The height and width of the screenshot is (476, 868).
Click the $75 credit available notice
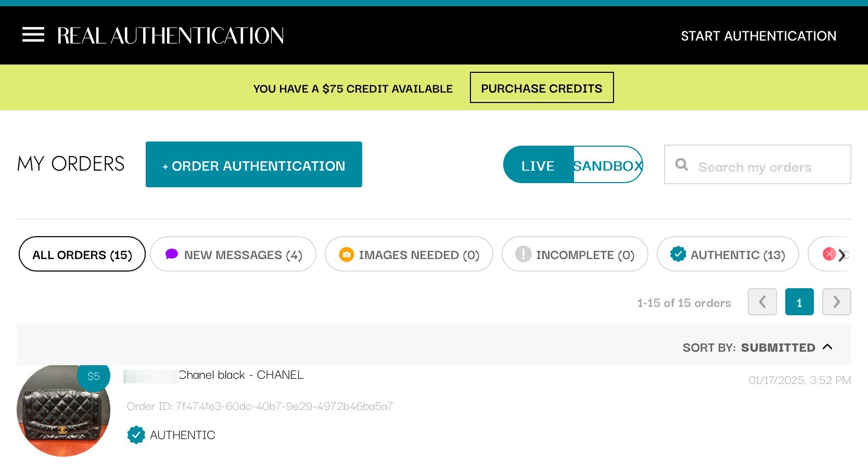(353, 89)
